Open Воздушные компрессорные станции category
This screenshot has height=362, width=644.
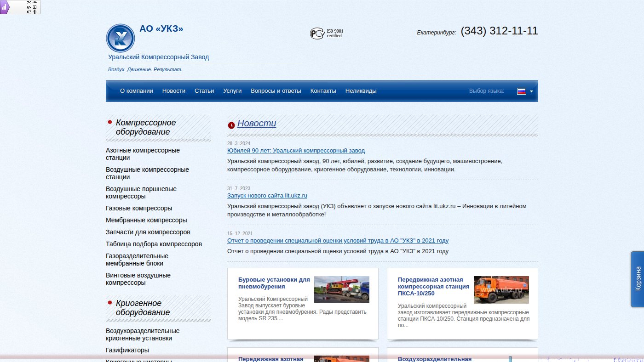pyautogui.click(x=147, y=173)
